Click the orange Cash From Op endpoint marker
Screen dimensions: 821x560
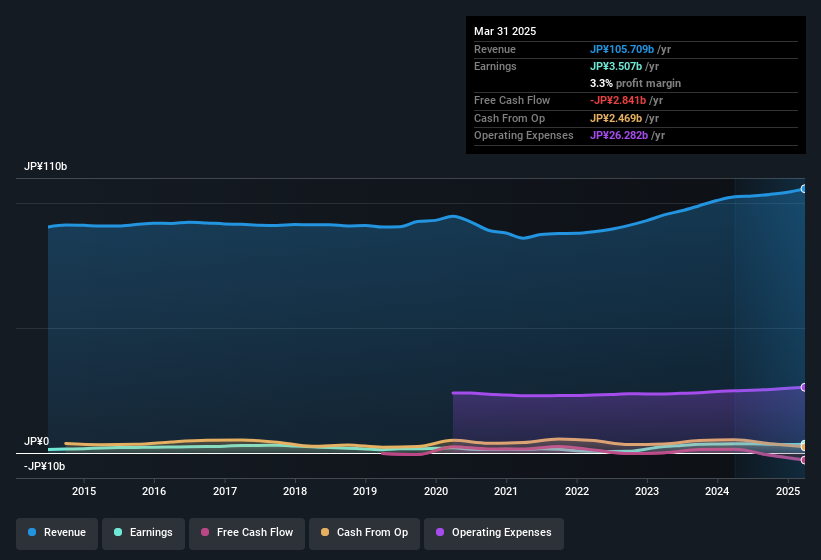coord(804,447)
